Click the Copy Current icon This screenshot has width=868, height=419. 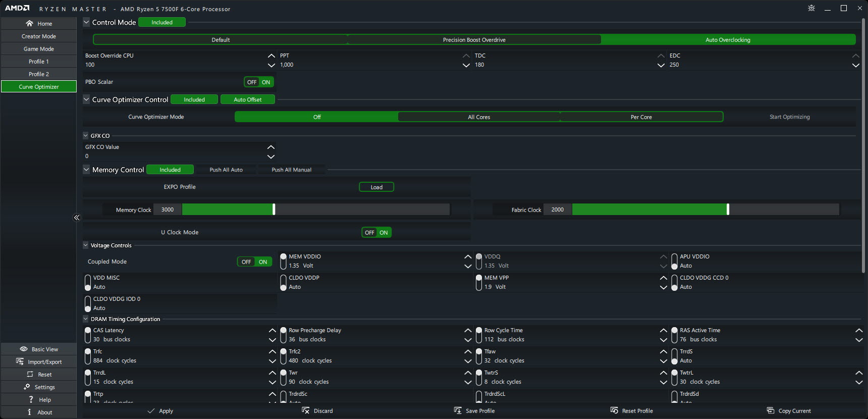tap(771, 410)
